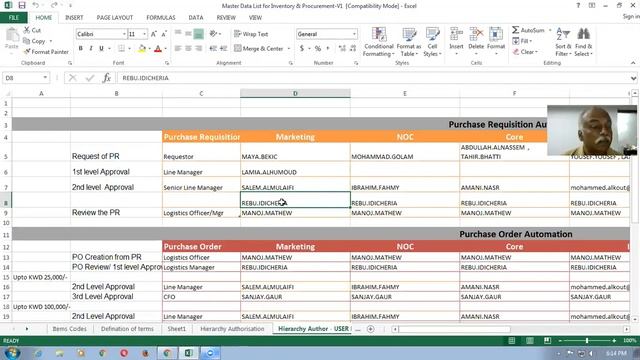Expand the Clear dropdown in Editing group

tap(536, 52)
